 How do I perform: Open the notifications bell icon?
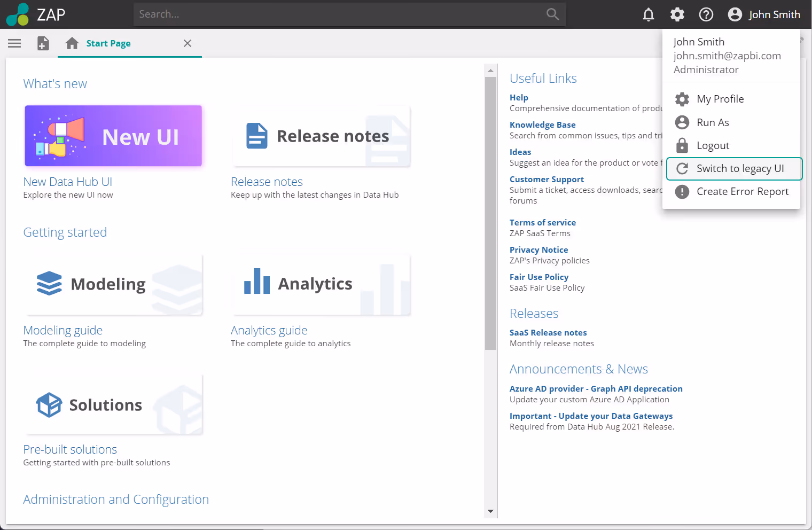point(648,14)
